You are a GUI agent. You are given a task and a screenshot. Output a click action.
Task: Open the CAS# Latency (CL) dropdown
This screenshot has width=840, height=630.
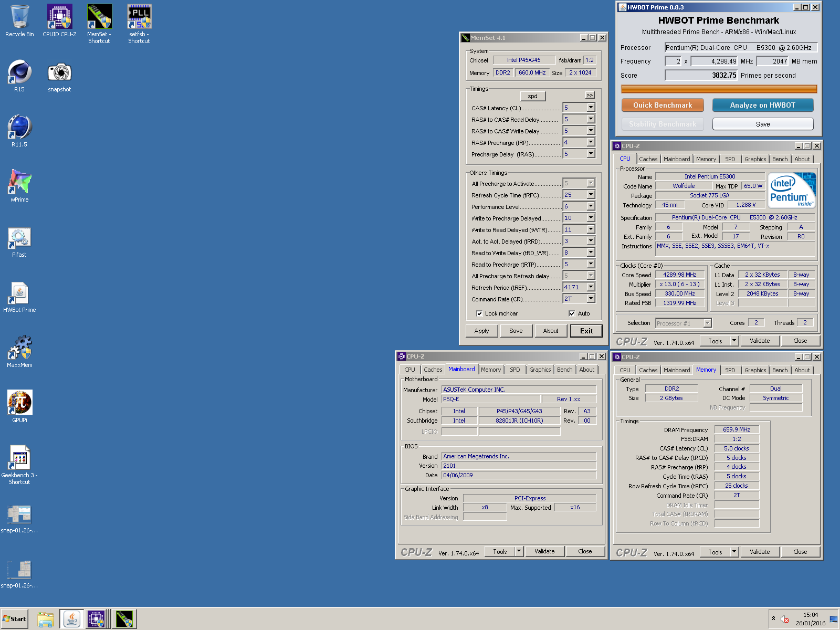(591, 108)
